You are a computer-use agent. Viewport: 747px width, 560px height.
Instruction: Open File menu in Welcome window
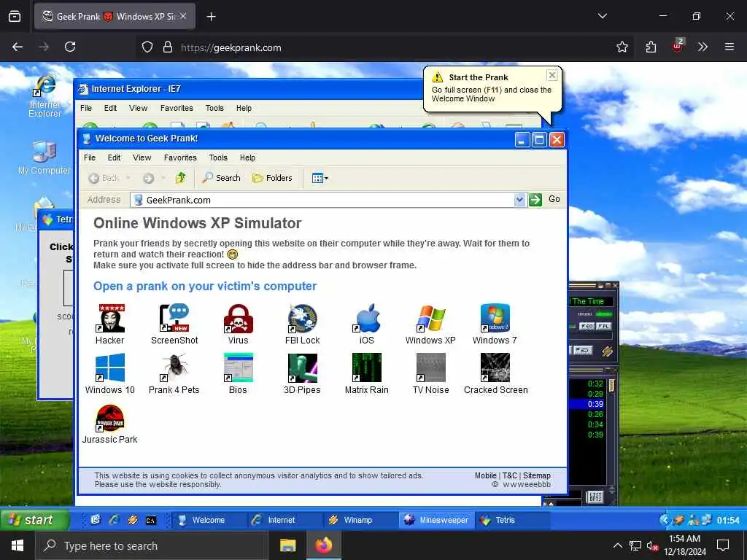[x=90, y=157]
